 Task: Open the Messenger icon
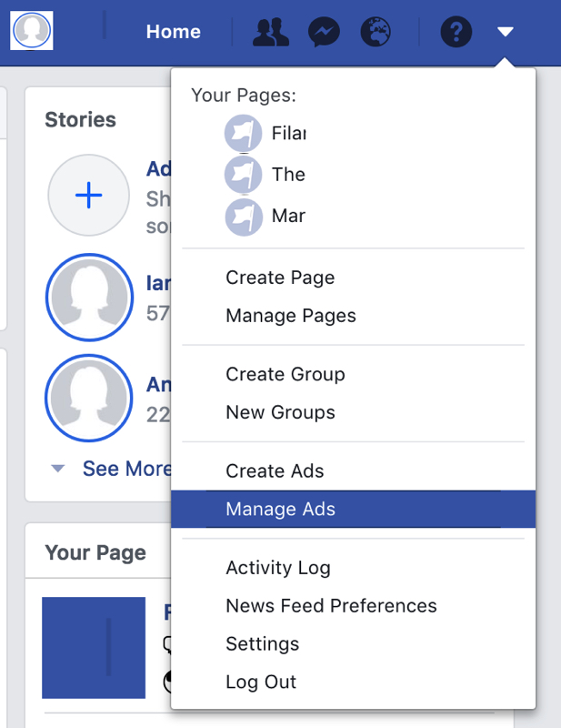(x=324, y=33)
